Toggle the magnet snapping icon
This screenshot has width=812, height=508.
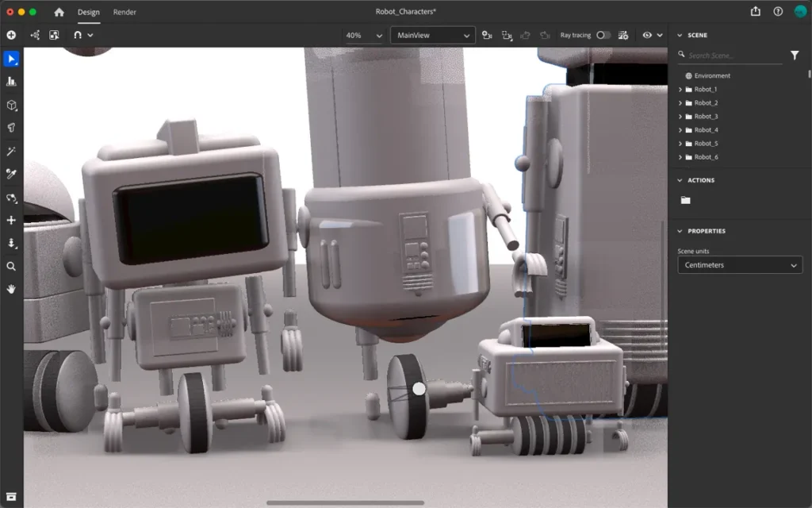point(78,35)
